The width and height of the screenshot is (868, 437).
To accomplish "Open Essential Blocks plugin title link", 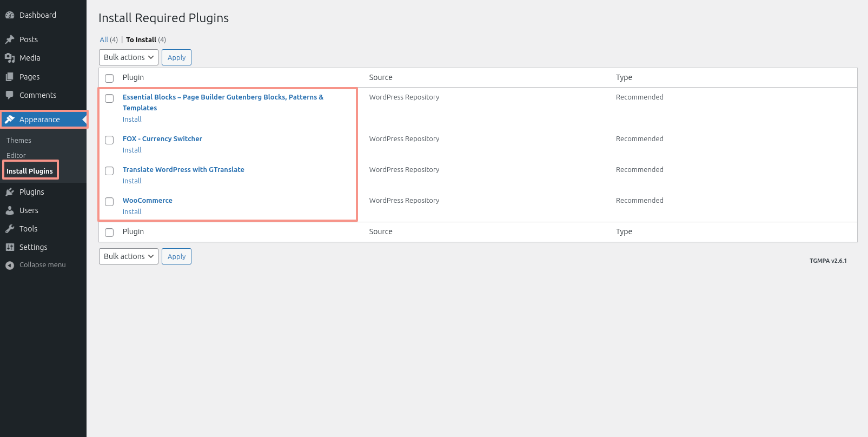I will click(223, 102).
